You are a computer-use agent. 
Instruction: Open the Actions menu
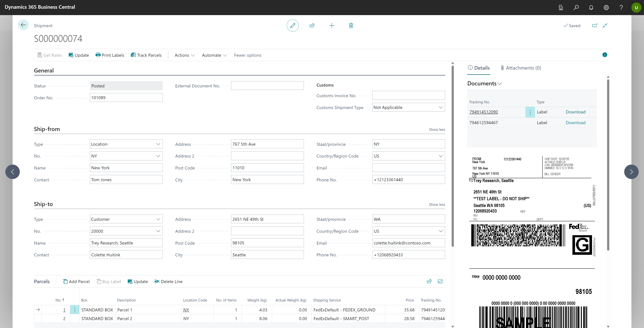[x=184, y=55]
